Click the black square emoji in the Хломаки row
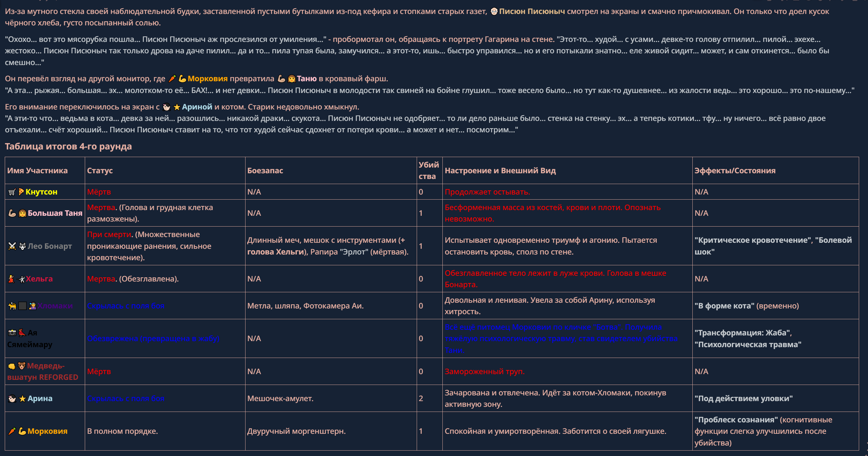Image resolution: width=868 pixels, height=456 pixels. [22, 306]
